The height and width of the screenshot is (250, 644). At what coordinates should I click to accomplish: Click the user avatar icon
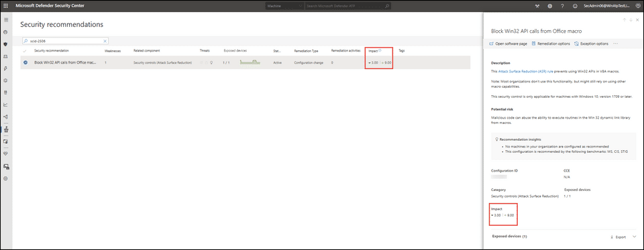point(638,6)
